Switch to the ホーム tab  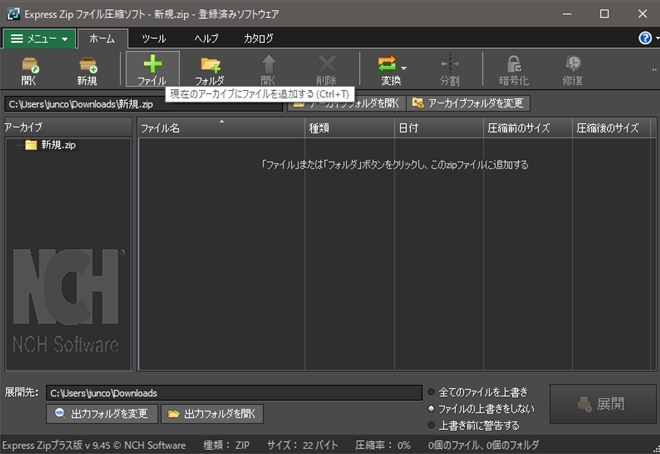[102, 39]
